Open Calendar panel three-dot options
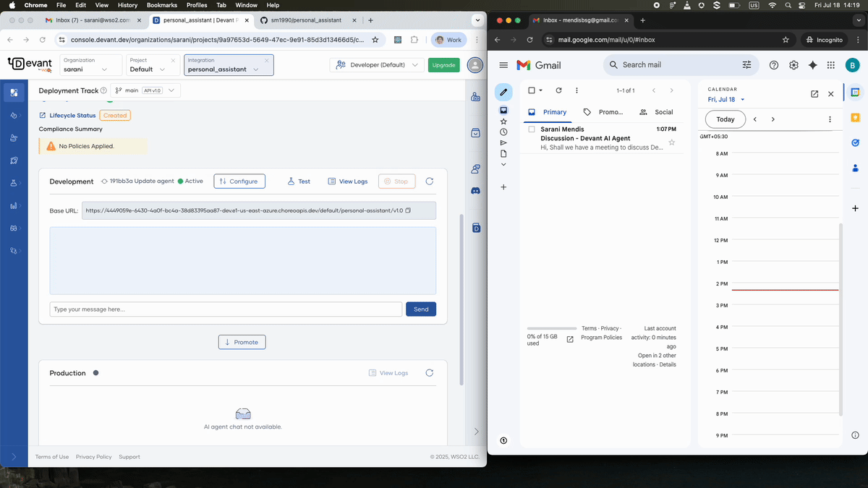 (x=830, y=119)
